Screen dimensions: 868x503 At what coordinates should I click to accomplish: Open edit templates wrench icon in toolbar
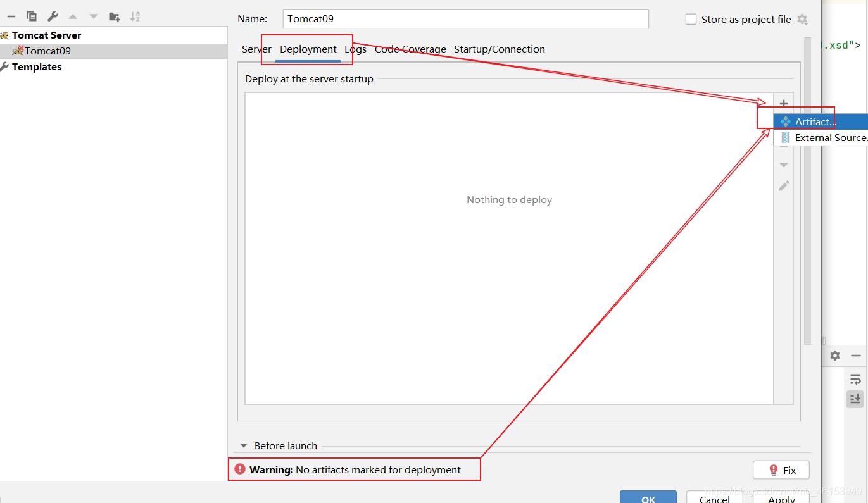tap(53, 16)
